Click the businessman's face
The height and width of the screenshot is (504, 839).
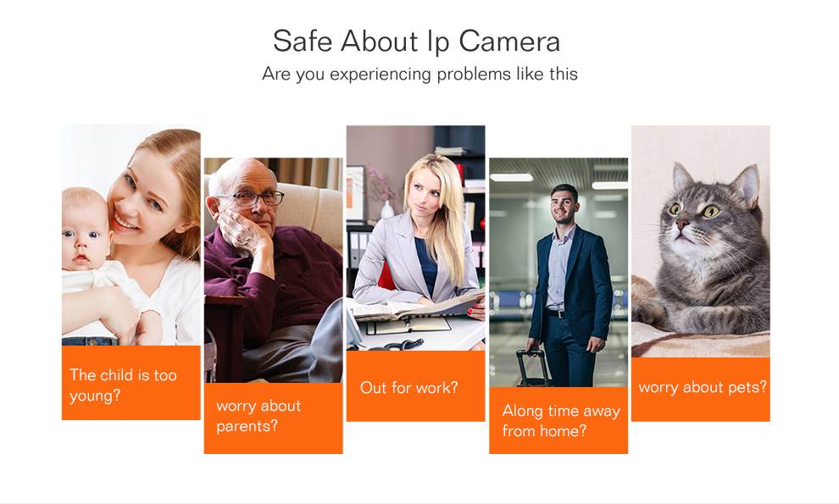tap(564, 206)
